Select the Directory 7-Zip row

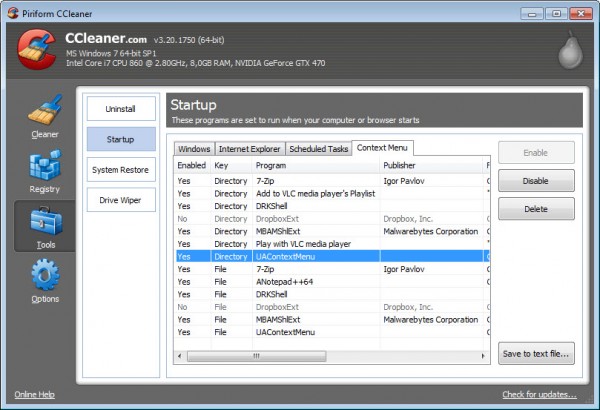332,181
